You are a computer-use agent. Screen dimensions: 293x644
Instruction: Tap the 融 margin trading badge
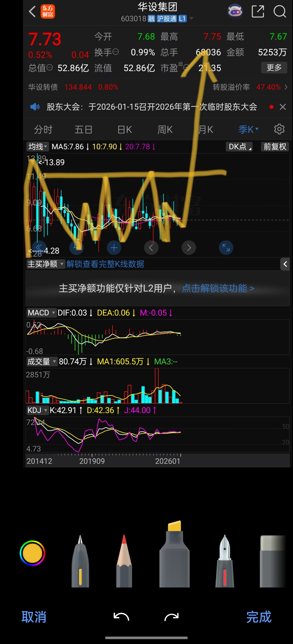coord(151,19)
